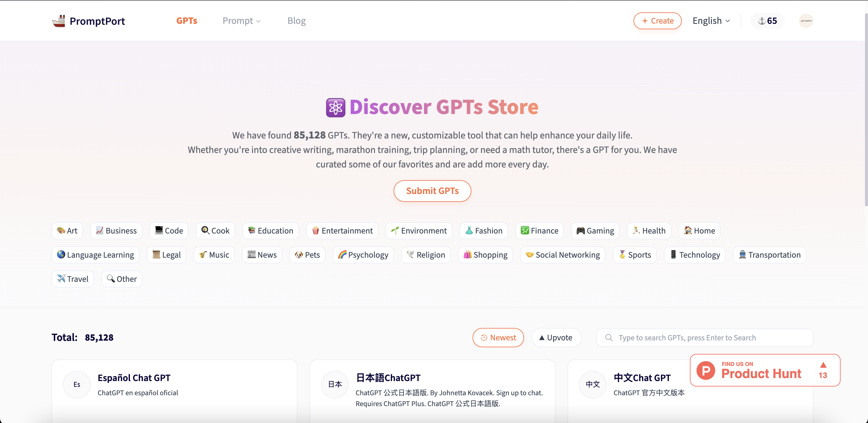
Task: Click the PromptPort ship logo icon
Action: tap(59, 21)
